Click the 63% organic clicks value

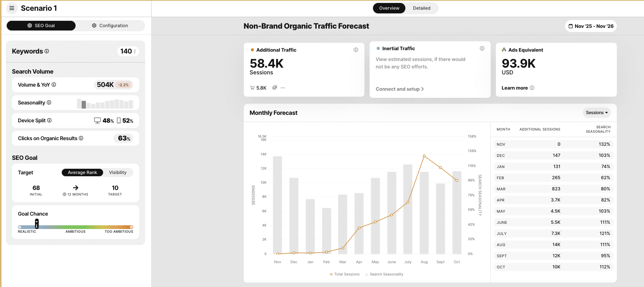(124, 138)
